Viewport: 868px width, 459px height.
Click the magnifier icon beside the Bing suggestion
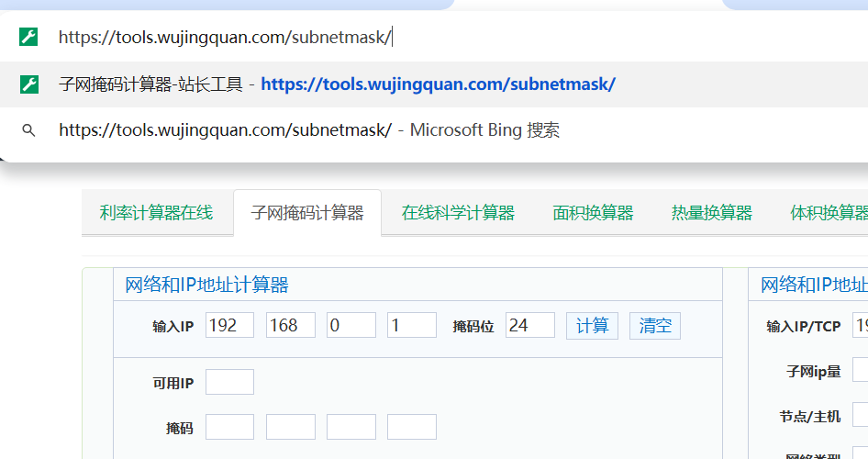29,130
